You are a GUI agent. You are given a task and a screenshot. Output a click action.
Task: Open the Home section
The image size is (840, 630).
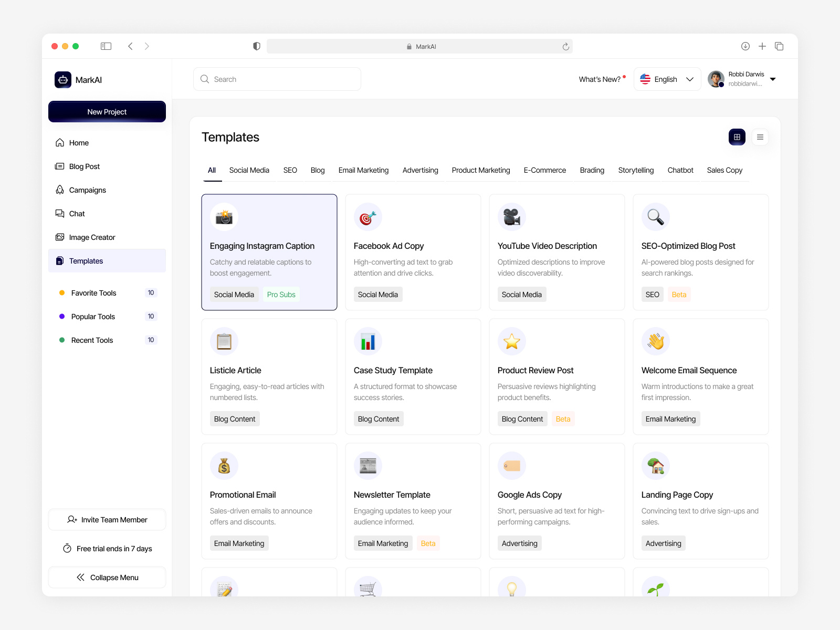pyautogui.click(x=79, y=142)
